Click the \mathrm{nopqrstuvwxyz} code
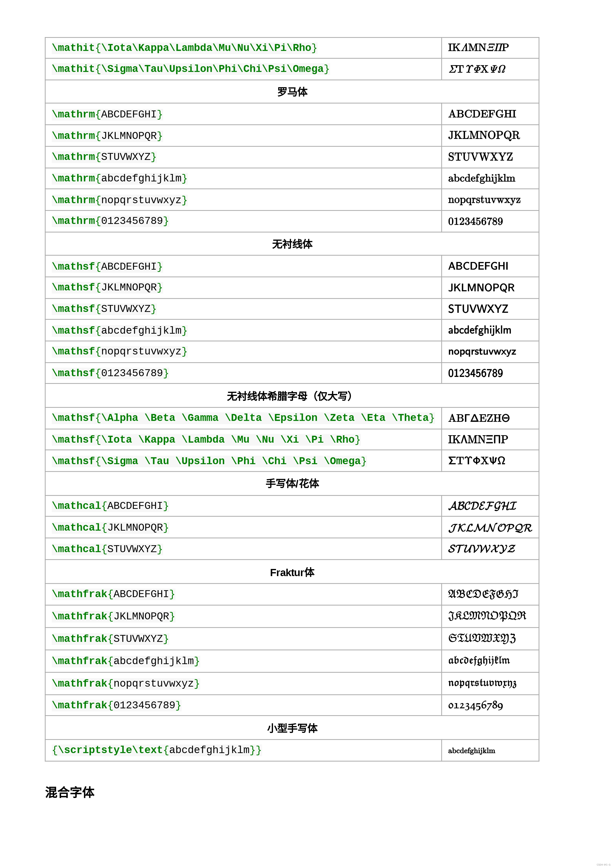This screenshot has height=868, width=614. tap(119, 200)
